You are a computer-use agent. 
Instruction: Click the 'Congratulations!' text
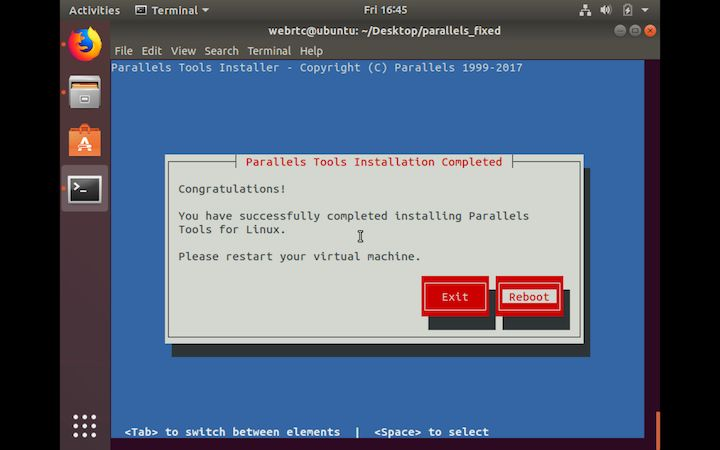232,189
